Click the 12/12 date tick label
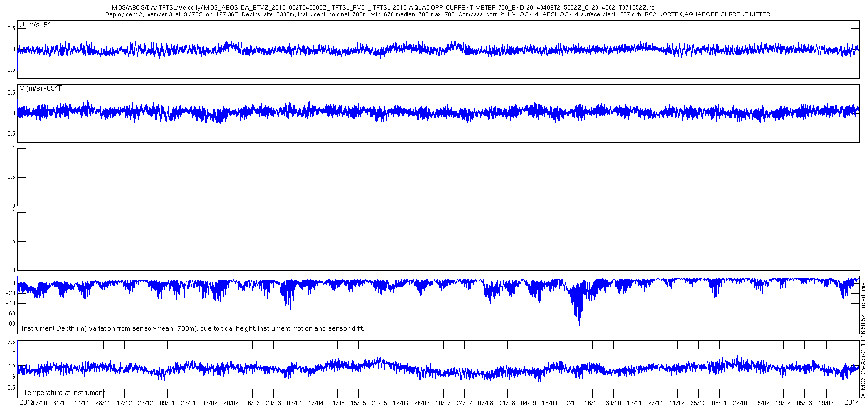868x410 pixels. coord(124,403)
